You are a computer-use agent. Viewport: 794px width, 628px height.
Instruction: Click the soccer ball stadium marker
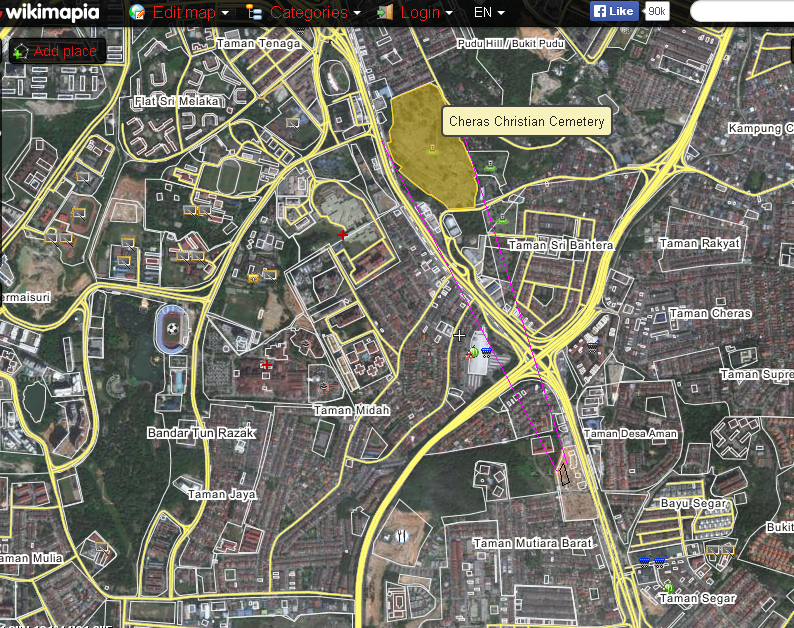[173, 327]
